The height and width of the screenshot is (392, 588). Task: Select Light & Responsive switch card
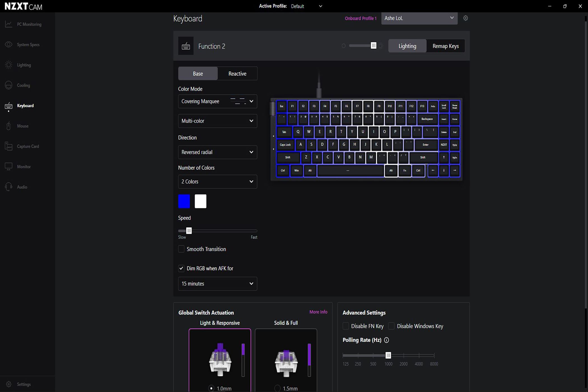(x=220, y=360)
